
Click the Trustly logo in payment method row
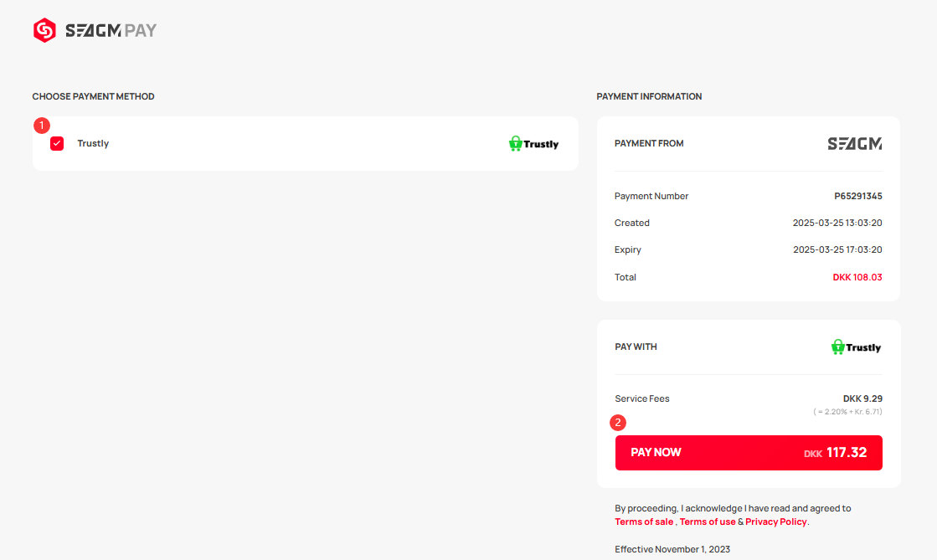click(533, 143)
